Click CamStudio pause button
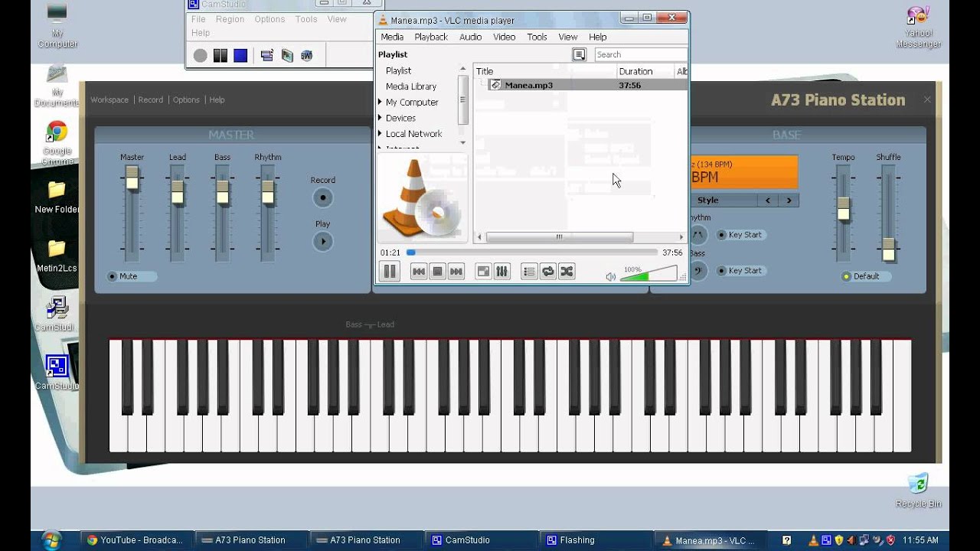 pyautogui.click(x=220, y=55)
